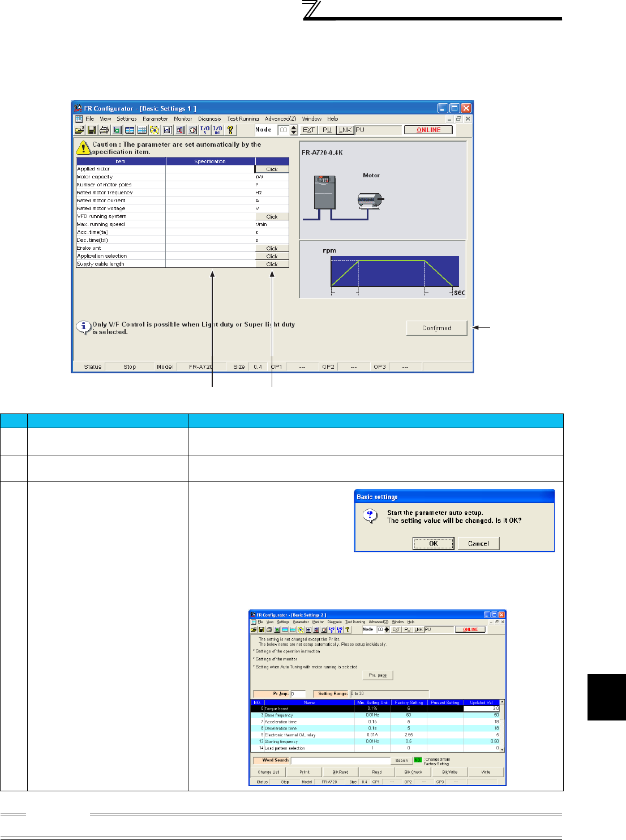Click printer icon in Basic Settings 1 toolbar
Screen dimensions: 626x840
click(x=104, y=130)
